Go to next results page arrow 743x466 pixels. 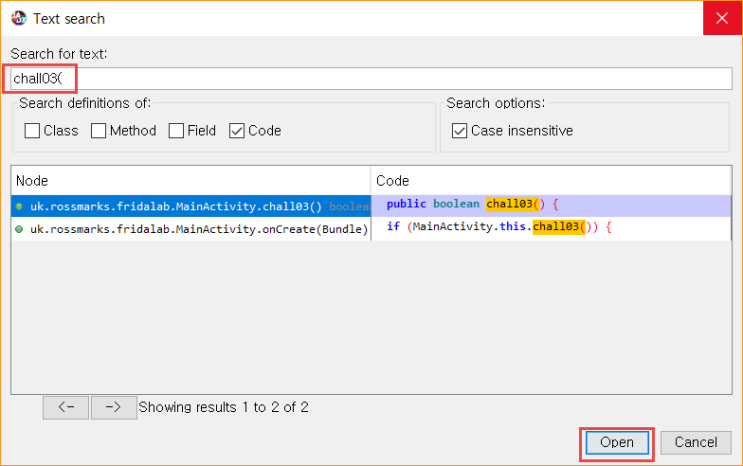click(x=114, y=408)
